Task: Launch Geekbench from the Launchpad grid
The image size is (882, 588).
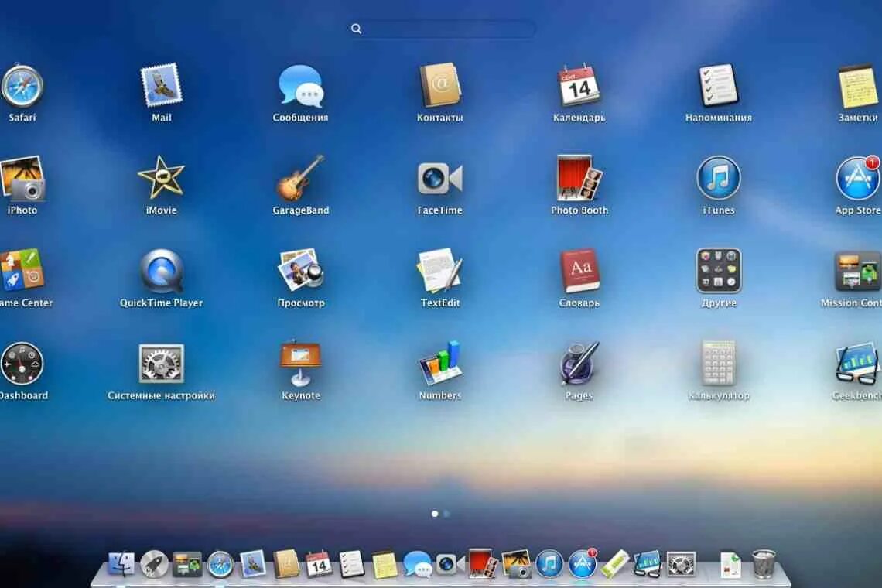Action: point(858,364)
